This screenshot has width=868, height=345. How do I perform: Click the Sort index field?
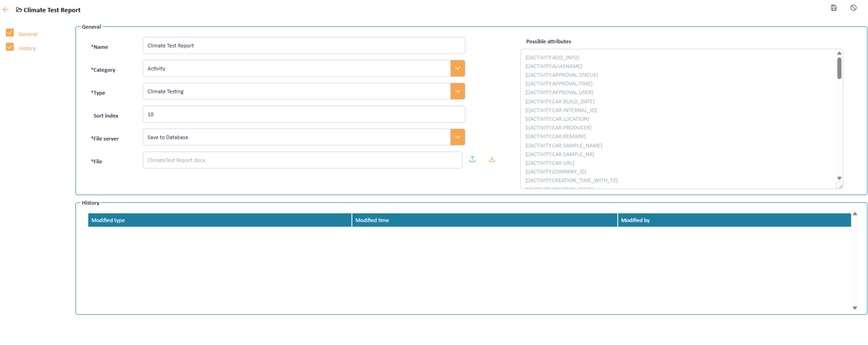tap(304, 115)
